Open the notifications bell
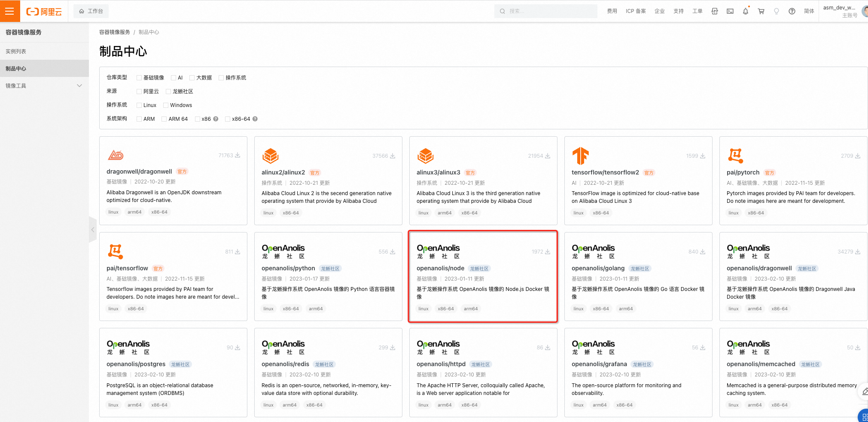This screenshot has width=868, height=422. point(746,11)
